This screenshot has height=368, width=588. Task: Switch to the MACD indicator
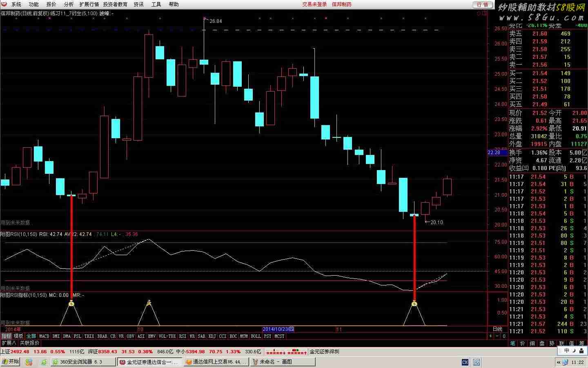coord(44,336)
